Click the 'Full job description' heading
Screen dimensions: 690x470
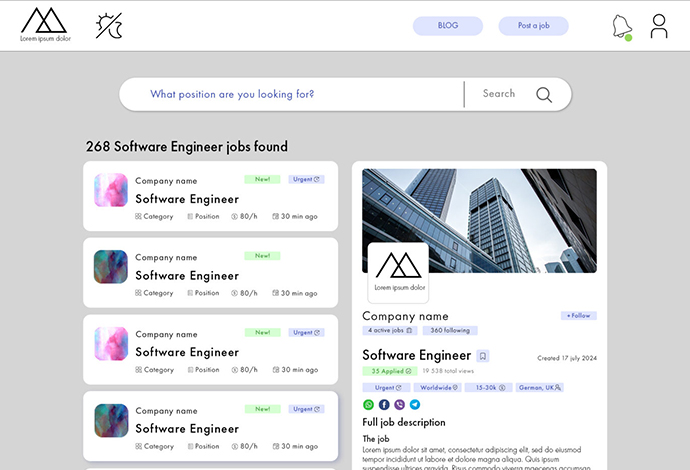click(x=404, y=422)
